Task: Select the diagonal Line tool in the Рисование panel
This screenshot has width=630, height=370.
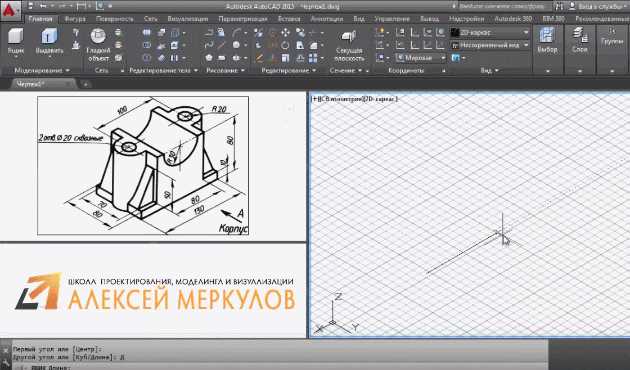Action: pyautogui.click(x=221, y=45)
